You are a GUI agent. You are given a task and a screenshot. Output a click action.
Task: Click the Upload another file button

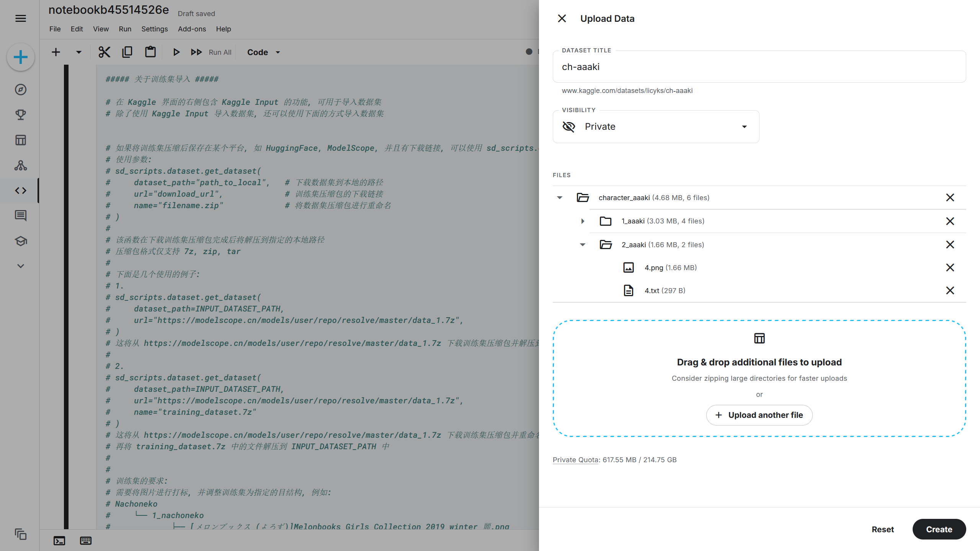click(759, 415)
